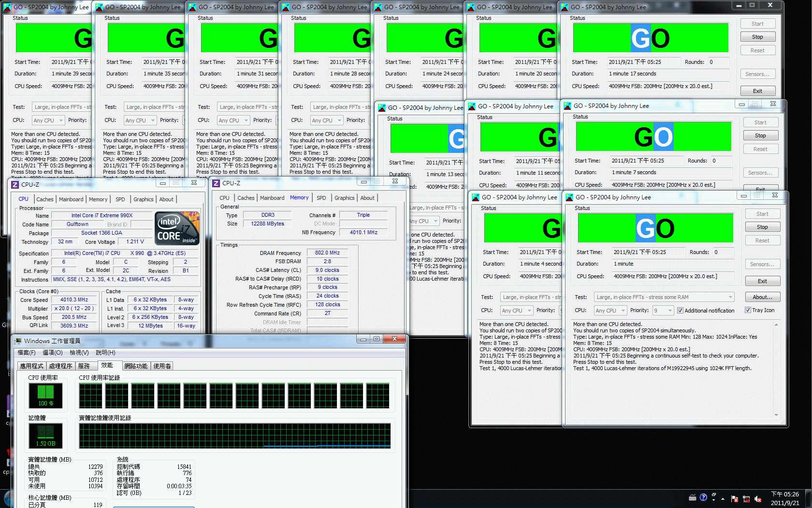Image resolution: width=812 pixels, height=508 pixels.
Task: Click the title icon of the SP2004 window with Duration 1 minute 4 seconds
Action: click(x=476, y=197)
